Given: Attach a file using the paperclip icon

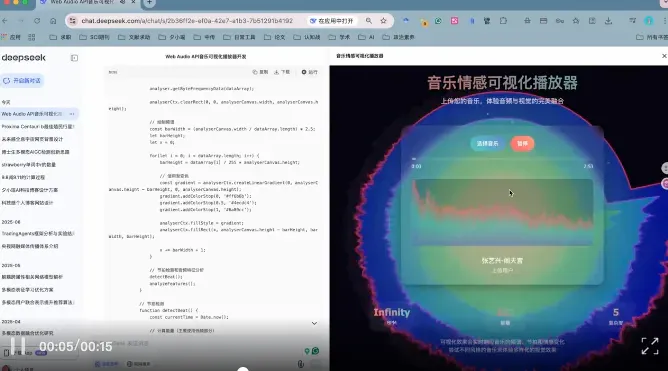Looking at the screenshot, I should 300,364.
